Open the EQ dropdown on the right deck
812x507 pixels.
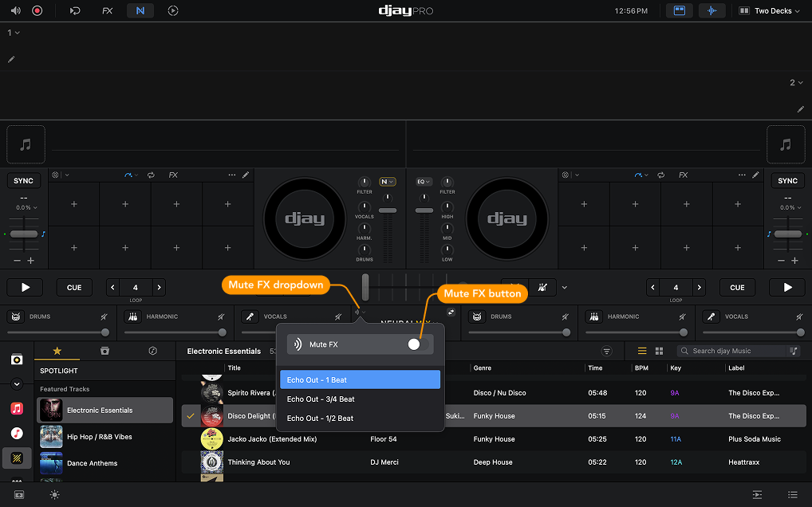424,181
